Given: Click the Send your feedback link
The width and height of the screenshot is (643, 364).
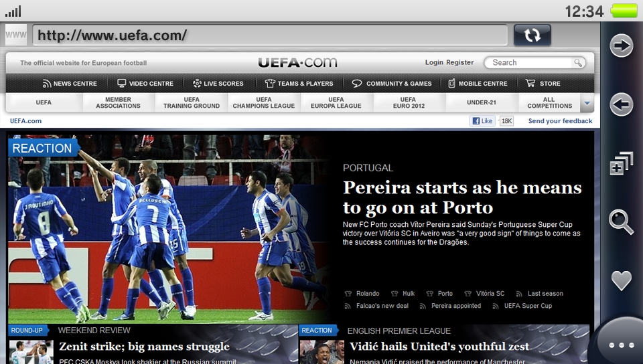Looking at the screenshot, I should [x=560, y=121].
